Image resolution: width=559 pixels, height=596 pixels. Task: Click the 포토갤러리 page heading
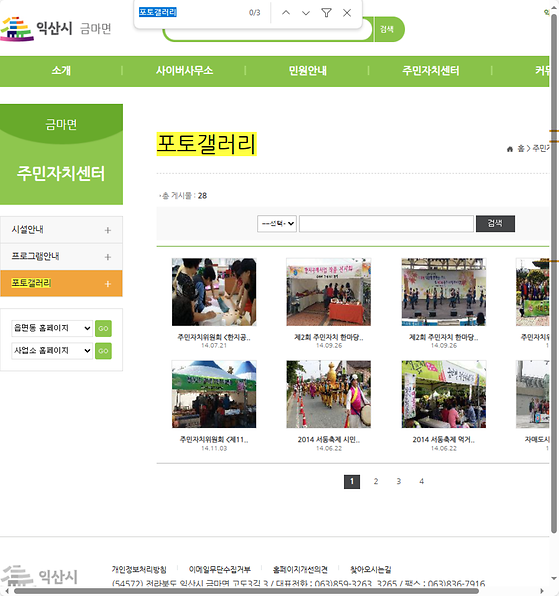[x=206, y=144]
